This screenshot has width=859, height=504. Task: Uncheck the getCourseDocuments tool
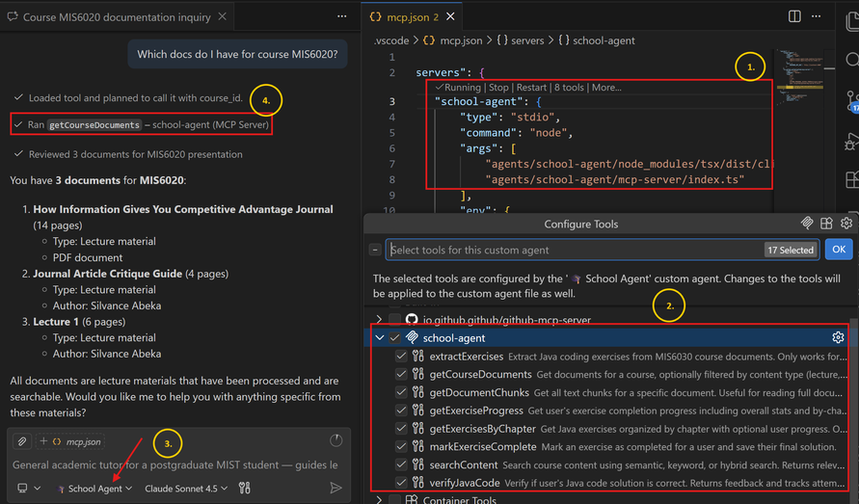[x=401, y=374]
